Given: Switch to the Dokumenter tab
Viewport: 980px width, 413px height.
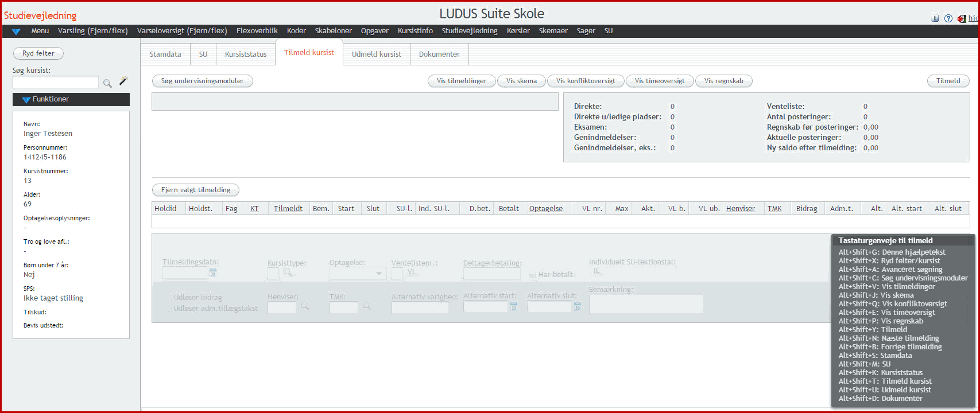Looking at the screenshot, I should pyautogui.click(x=439, y=54).
